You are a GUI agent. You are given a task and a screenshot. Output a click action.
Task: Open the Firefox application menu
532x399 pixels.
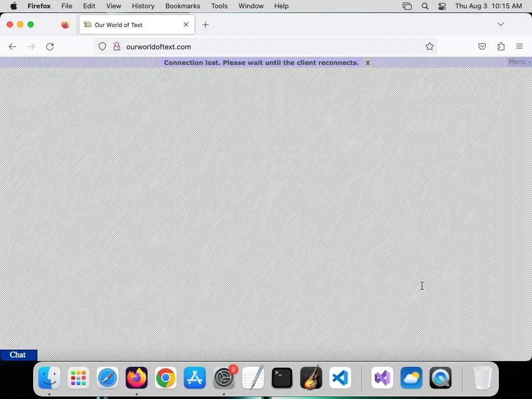tap(39, 6)
